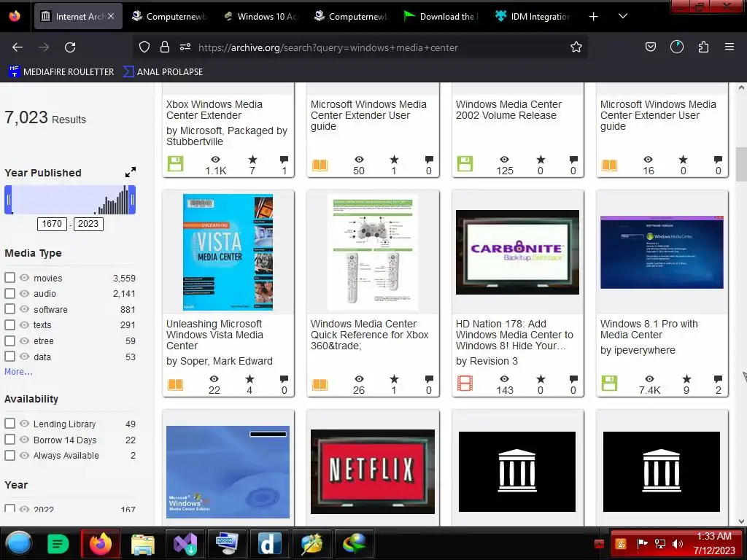Screen dimensions: 747x560
Task: Click the page vertical scrollbar thumb
Action: pyautogui.click(x=741, y=164)
